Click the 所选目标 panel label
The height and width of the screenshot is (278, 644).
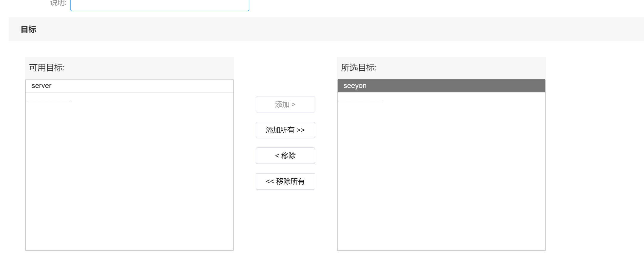(x=359, y=68)
